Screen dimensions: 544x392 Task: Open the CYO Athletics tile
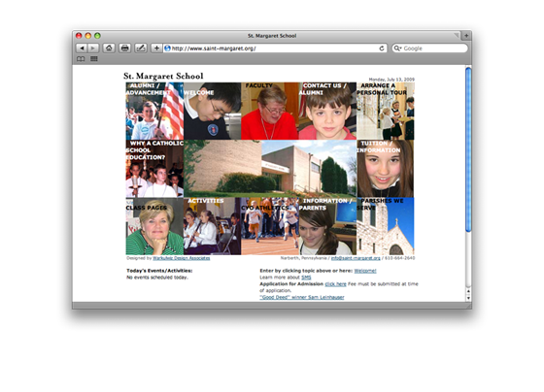270,226
